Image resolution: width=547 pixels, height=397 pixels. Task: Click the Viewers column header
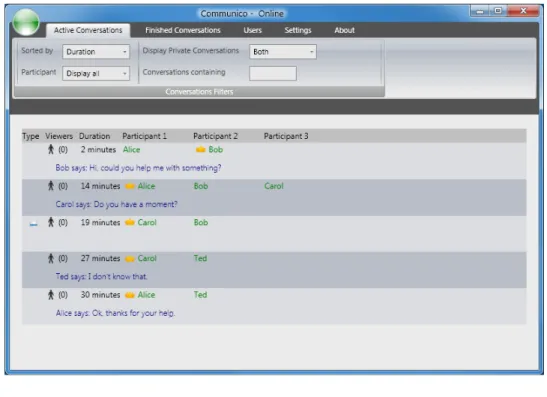(x=59, y=136)
